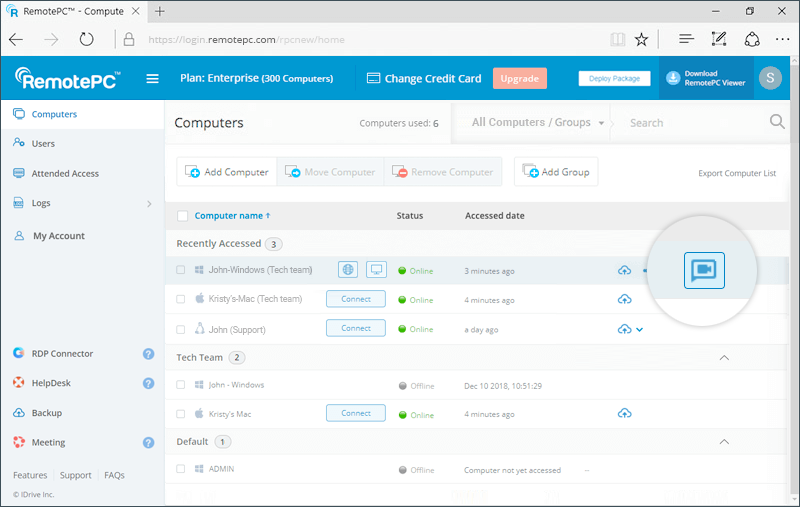The width and height of the screenshot is (800, 507).
Task: Click browser refresh icon
Action: (x=87, y=39)
